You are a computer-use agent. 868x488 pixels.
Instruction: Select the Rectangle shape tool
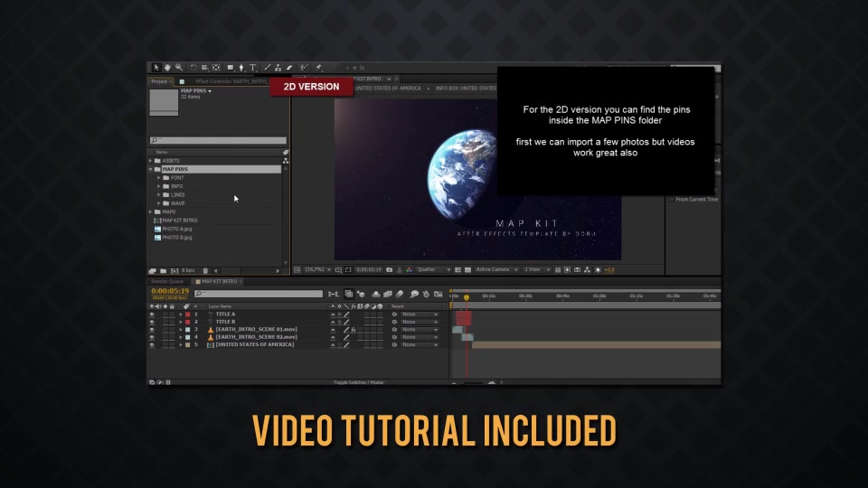coord(231,68)
